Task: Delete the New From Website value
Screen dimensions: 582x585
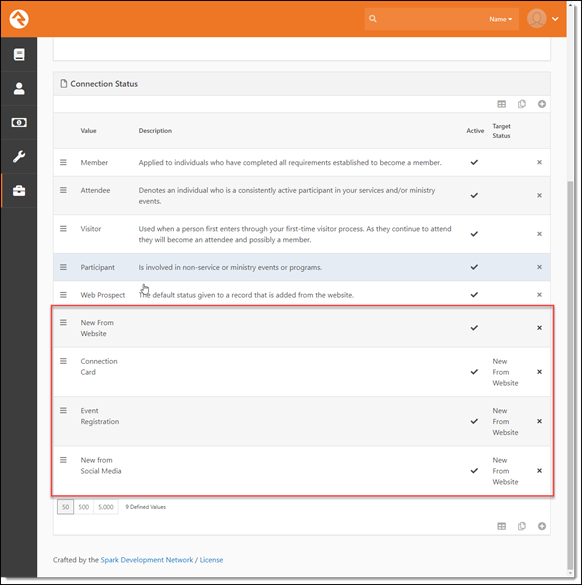Action: click(539, 328)
